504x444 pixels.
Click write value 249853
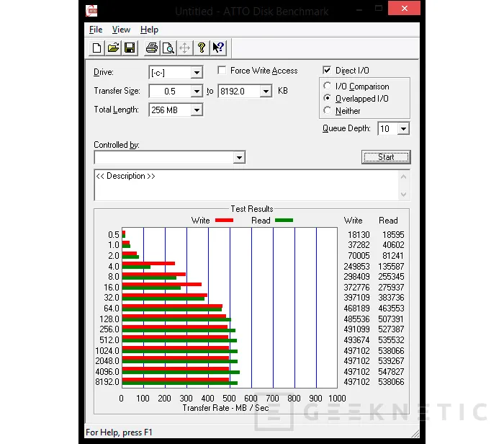tap(357, 267)
